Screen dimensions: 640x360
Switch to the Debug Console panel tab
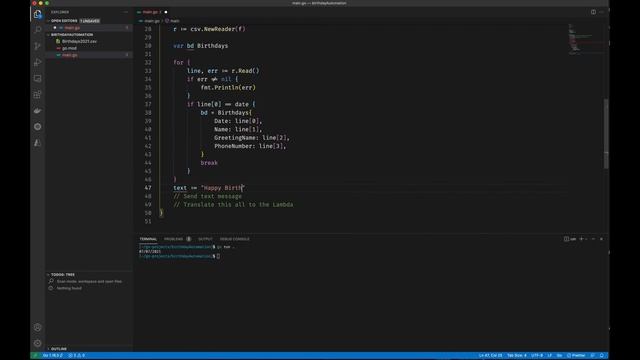tap(235, 239)
